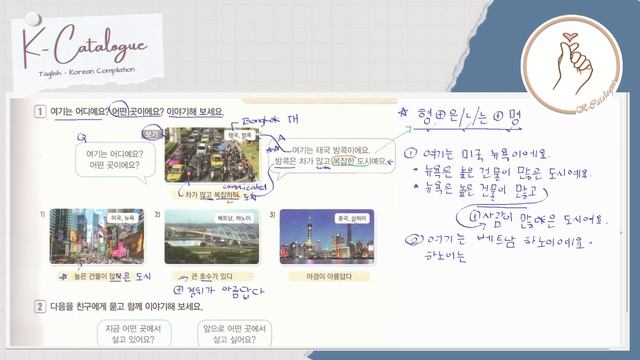Select the handwritten word 'complicated'
Screen dimensions: 640x360
(245, 187)
